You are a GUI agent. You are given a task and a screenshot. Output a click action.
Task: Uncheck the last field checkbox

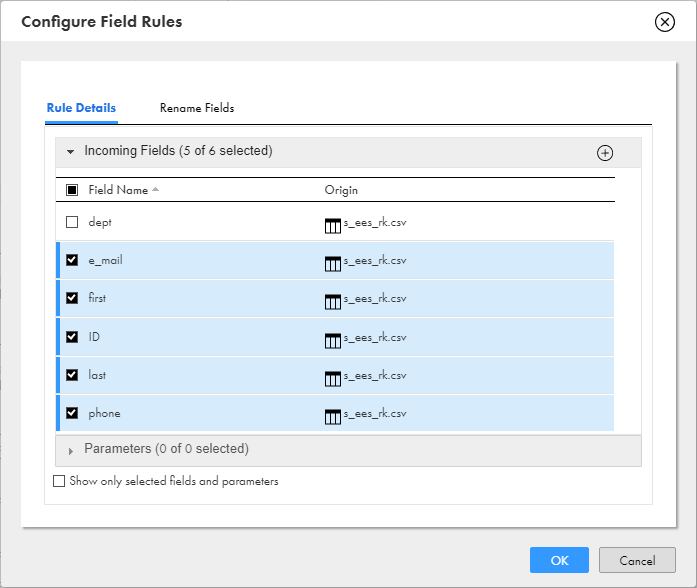(72, 375)
